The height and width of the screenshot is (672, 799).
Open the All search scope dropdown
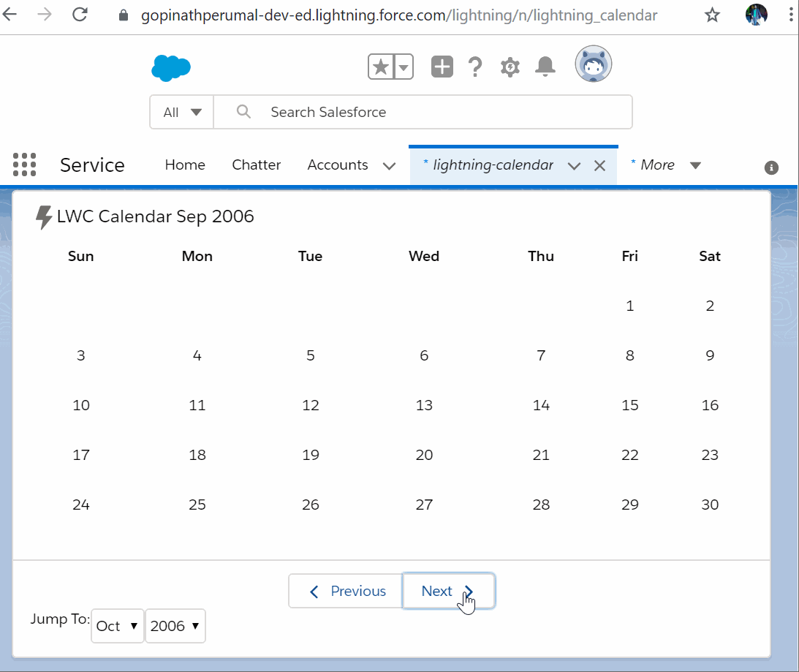[x=181, y=111]
